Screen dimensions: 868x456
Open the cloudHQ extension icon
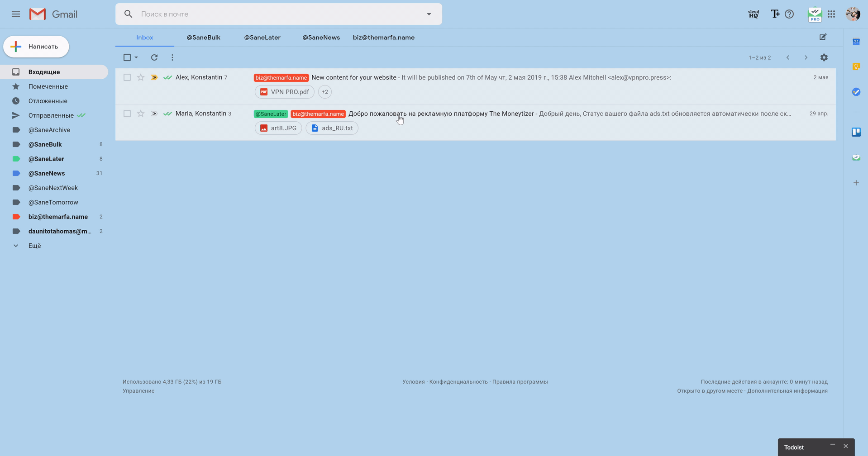coord(754,14)
